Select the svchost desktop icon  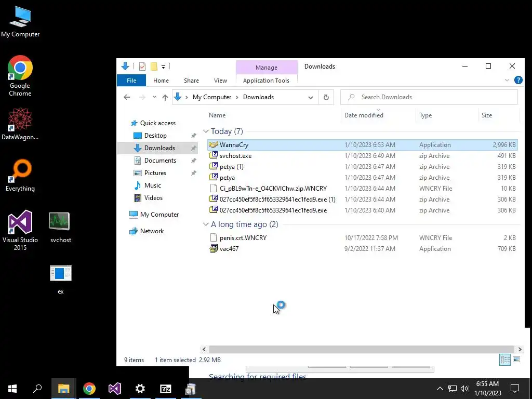point(60,228)
